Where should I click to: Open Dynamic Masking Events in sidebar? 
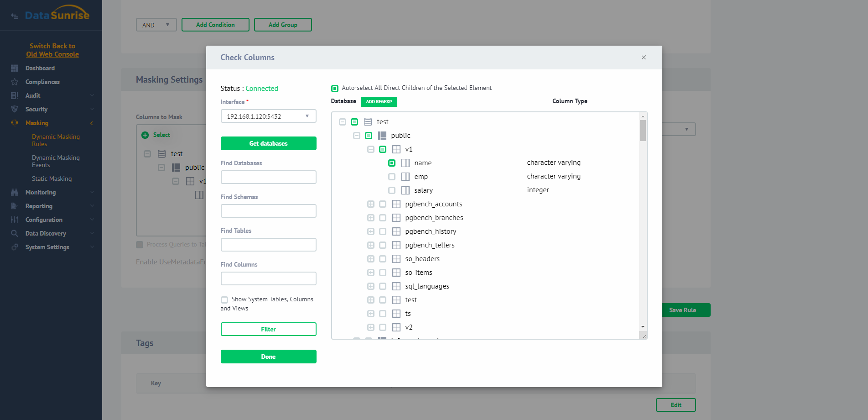[56, 161]
